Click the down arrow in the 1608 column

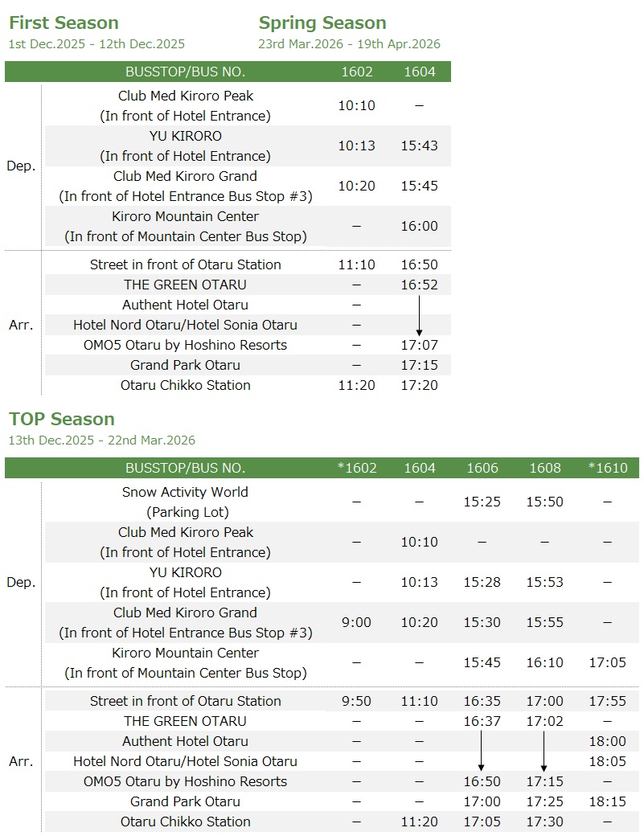click(x=544, y=751)
